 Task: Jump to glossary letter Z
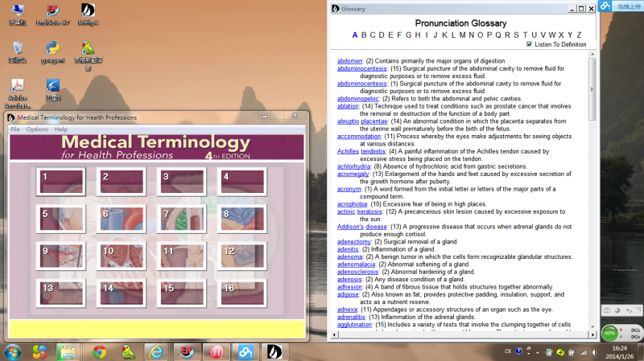579,35
